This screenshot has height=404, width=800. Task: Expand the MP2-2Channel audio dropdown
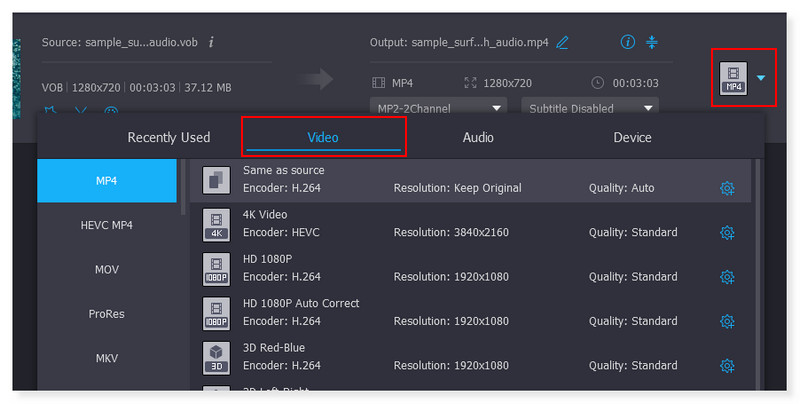click(438, 107)
